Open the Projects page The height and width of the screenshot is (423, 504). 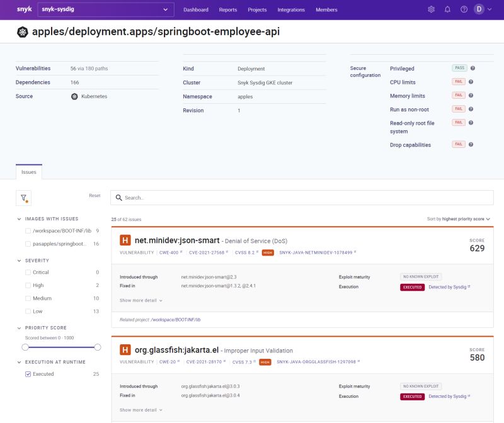pos(257,9)
